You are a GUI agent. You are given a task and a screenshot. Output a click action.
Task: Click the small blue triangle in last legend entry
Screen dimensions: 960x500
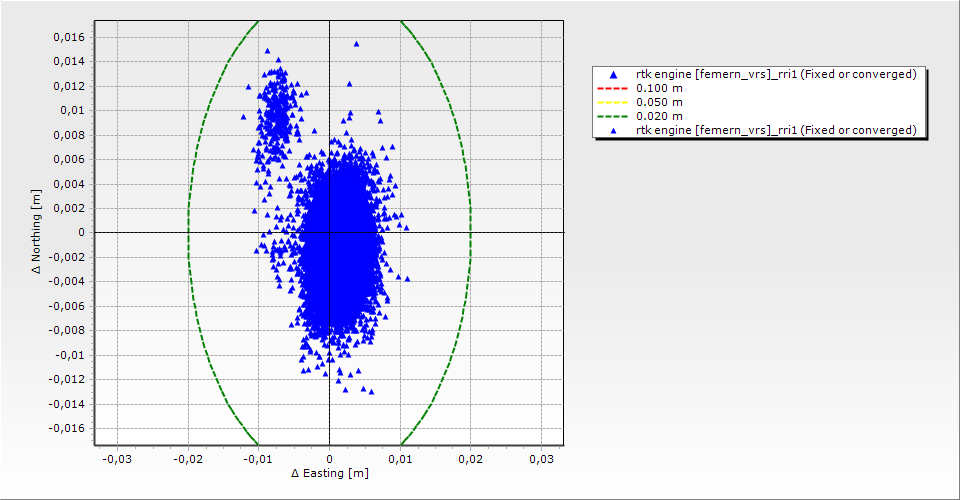click(x=612, y=130)
